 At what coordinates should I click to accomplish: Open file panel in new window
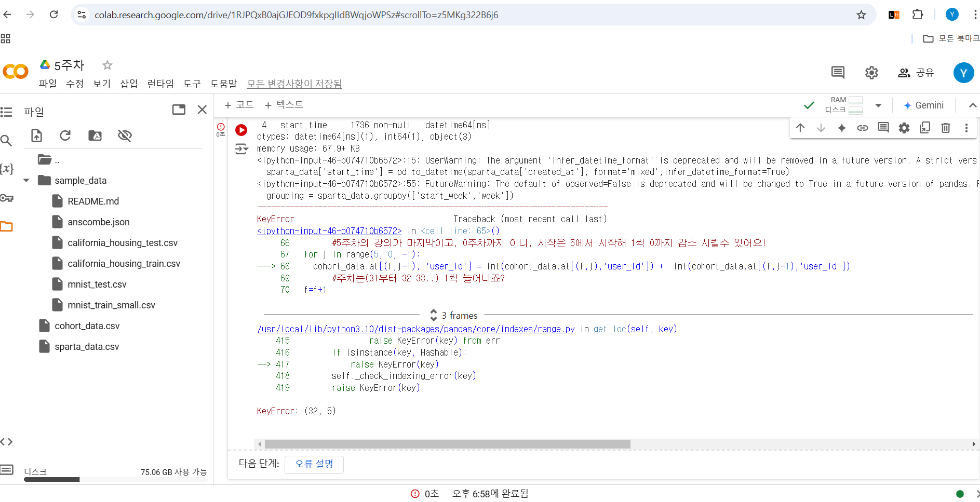(x=179, y=110)
